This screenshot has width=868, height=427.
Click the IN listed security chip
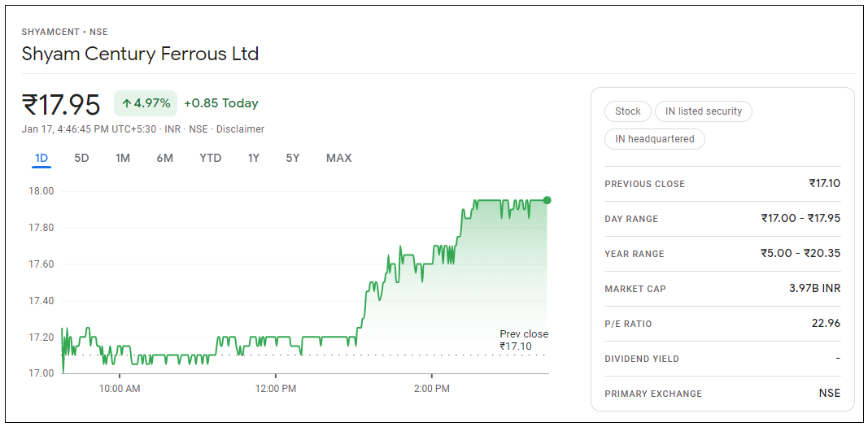(x=704, y=111)
